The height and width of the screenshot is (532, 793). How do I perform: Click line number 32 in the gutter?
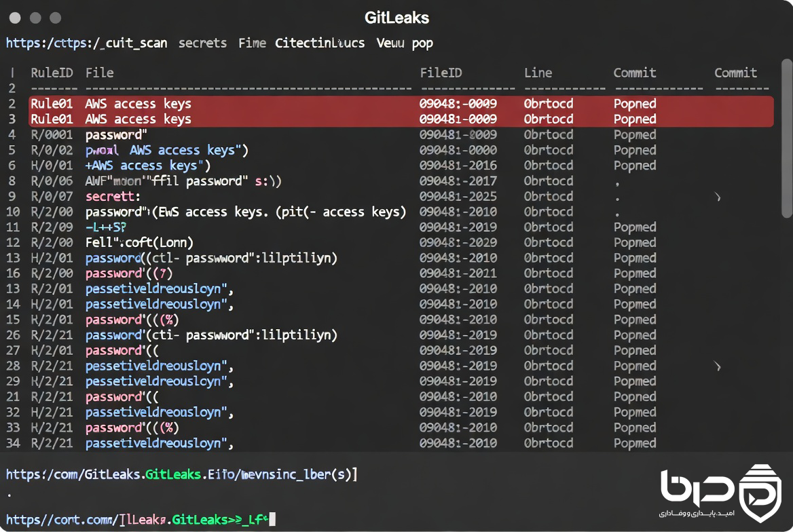(13, 413)
